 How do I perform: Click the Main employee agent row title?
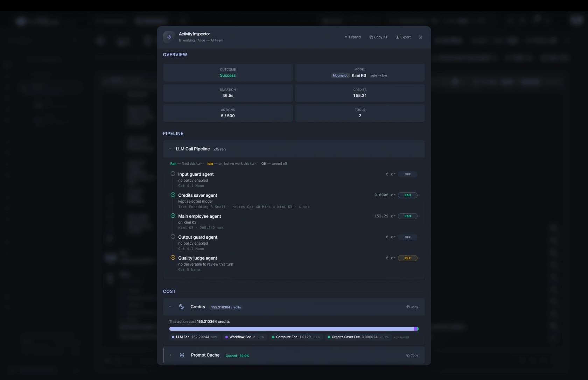(x=199, y=216)
